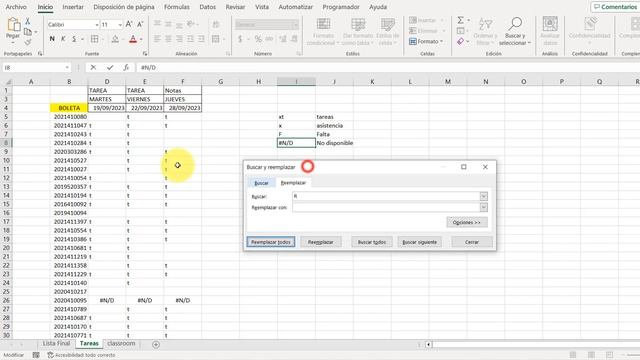Click the wrap text icon
The image size is (640, 360).
[216, 24]
